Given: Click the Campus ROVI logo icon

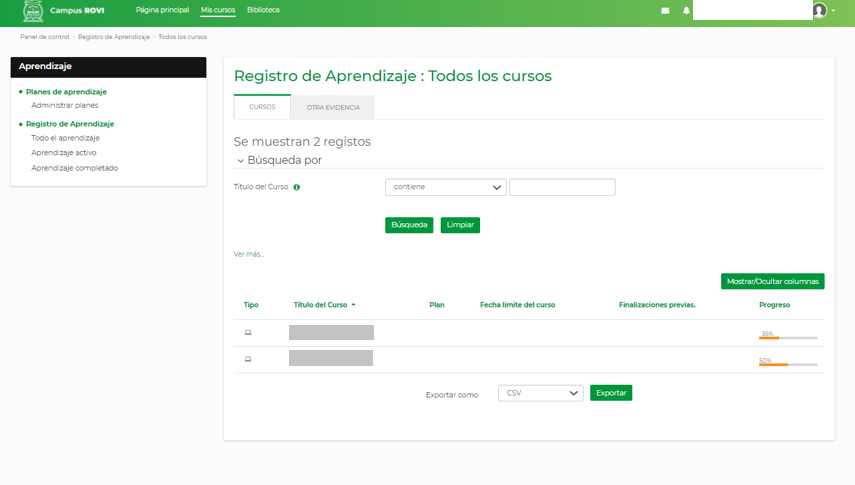Looking at the screenshot, I should [x=33, y=11].
